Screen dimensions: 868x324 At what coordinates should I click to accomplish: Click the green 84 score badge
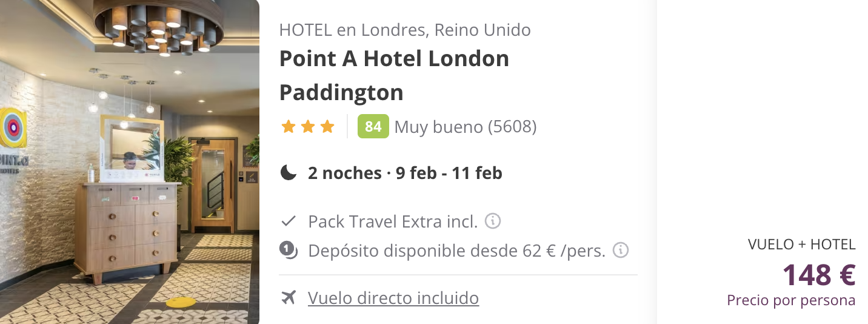[x=373, y=126]
